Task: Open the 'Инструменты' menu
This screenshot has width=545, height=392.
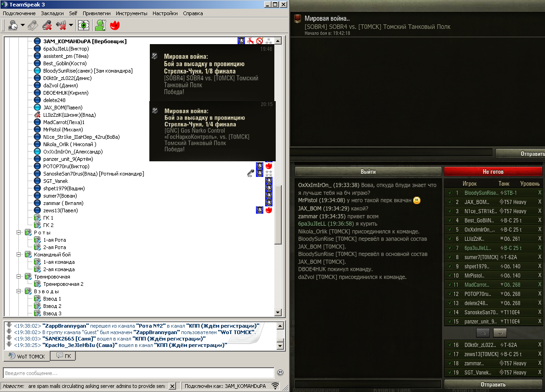Action: pyautogui.click(x=131, y=13)
